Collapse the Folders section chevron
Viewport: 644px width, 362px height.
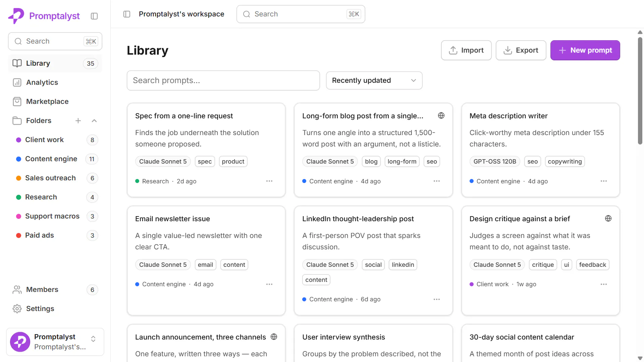click(x=94, y=121)
